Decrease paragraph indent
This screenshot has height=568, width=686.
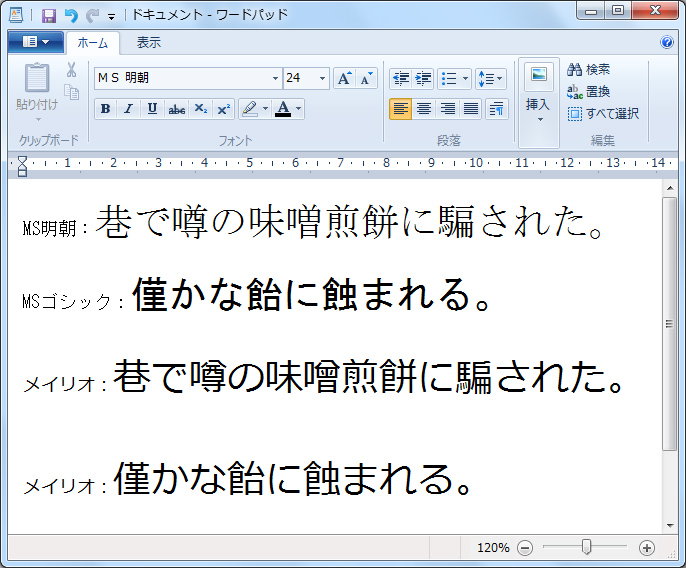(x=400, y=79)
